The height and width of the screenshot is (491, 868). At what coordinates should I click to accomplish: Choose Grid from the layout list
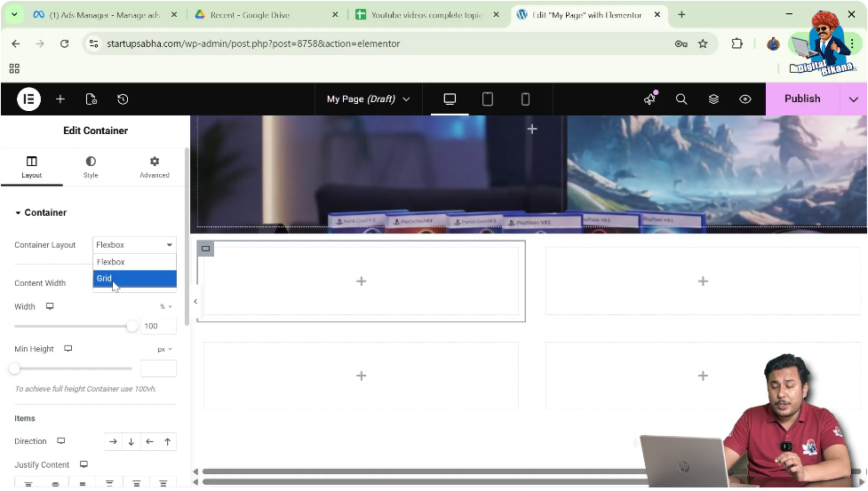pyautogui.click(x=134, y=279)
